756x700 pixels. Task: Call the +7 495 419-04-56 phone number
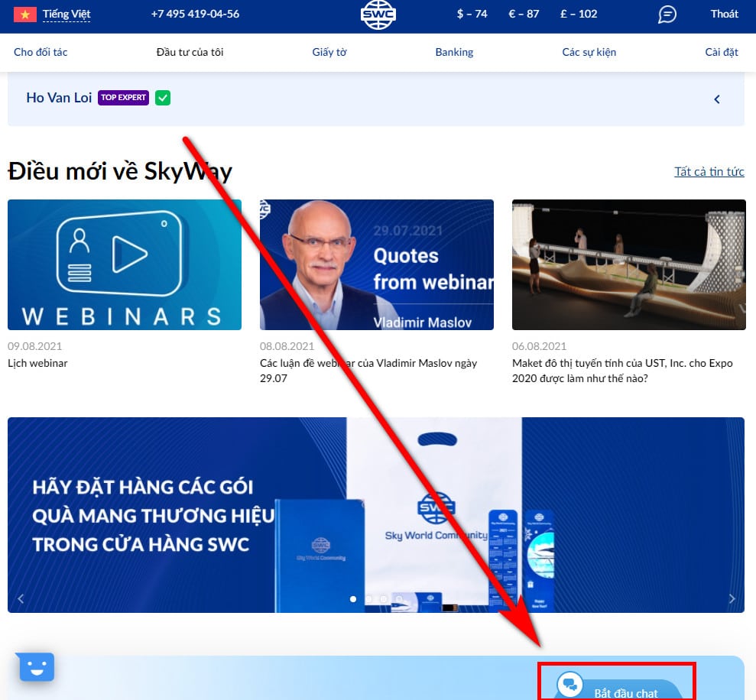(x=195, y=14)
